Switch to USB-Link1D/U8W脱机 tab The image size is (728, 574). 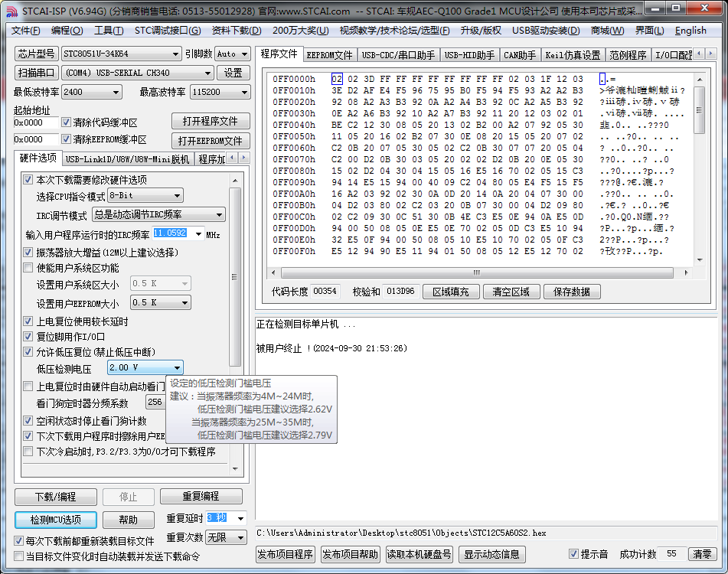tap(128, 159)
